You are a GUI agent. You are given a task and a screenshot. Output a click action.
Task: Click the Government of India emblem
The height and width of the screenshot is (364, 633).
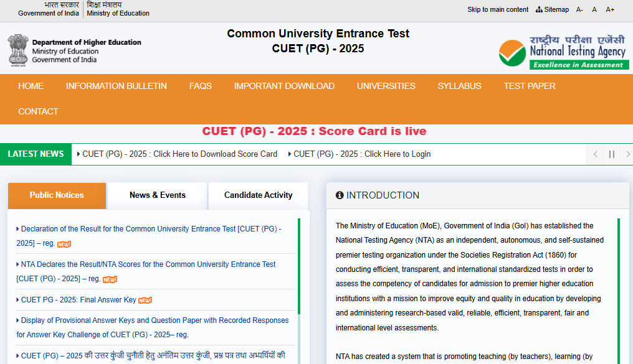[x=18, y=50]
